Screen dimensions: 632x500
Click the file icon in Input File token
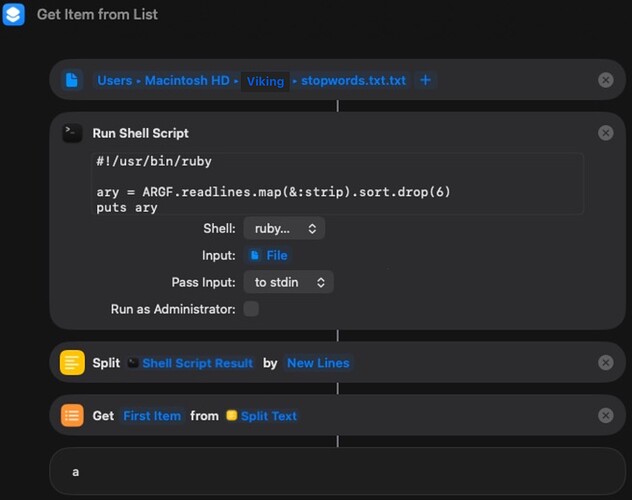pos(255,255)
